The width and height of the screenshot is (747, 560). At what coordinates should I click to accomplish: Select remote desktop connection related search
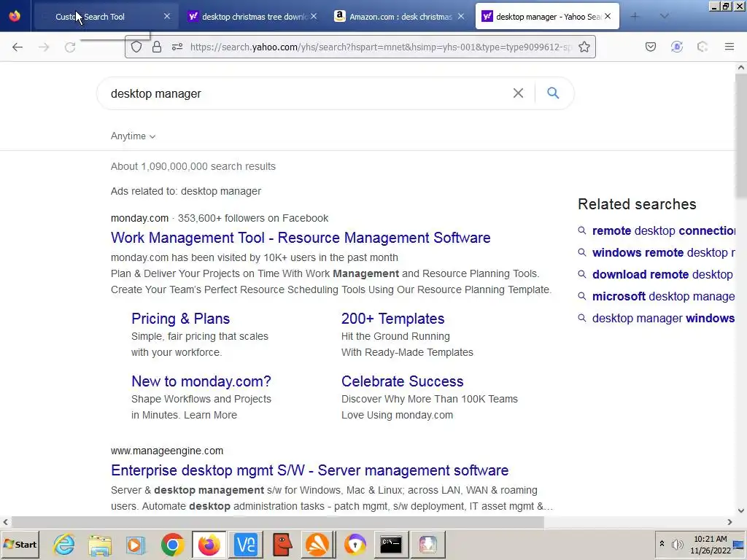click(x=663, y=231)
